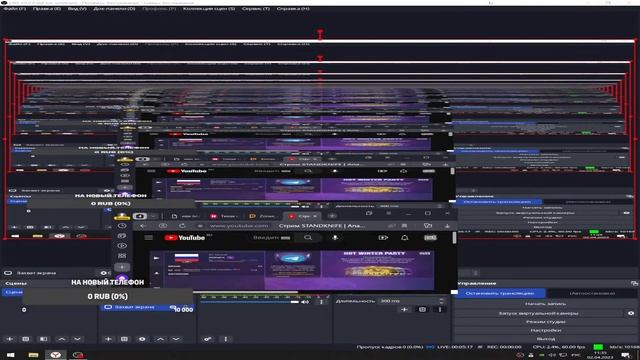
Task: Add a new scene with plus icon
Action: (x=10, y=339)
